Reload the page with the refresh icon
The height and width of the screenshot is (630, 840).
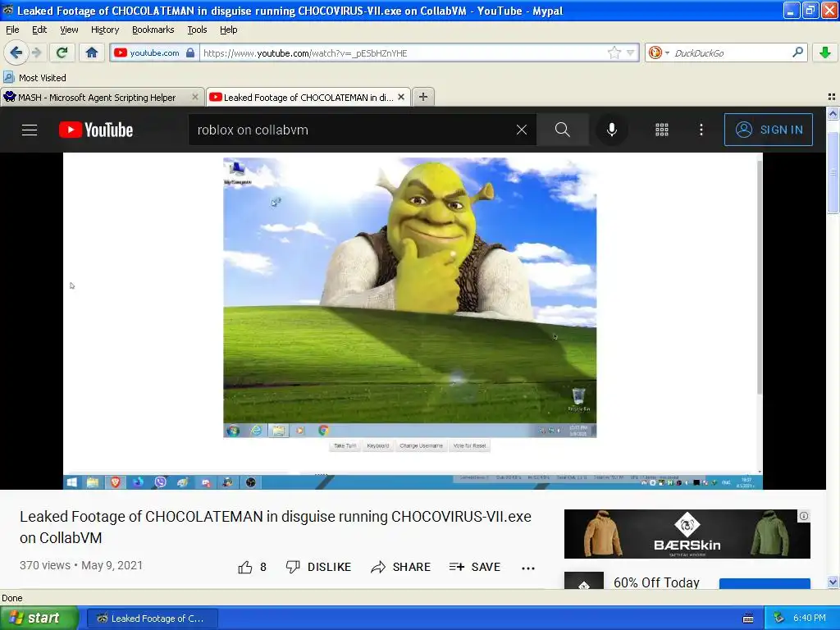(62, 52)
